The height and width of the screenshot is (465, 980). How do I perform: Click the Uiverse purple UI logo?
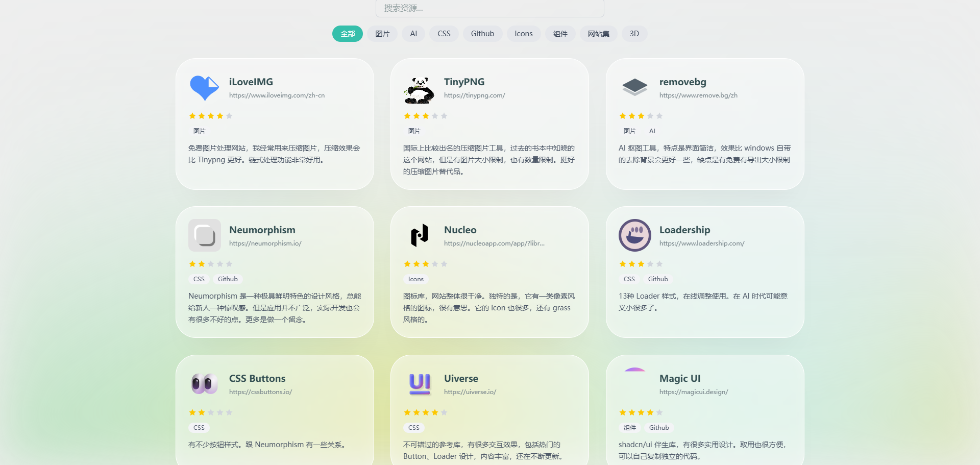[x=419, y=384]
